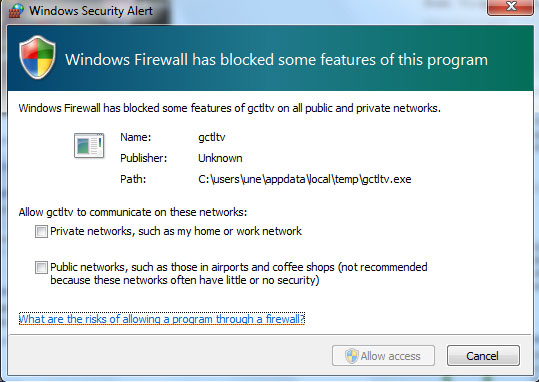The image size is (539, 382).
Task: Click the green banner heading about blocked features
Action: tap(276, 60)
